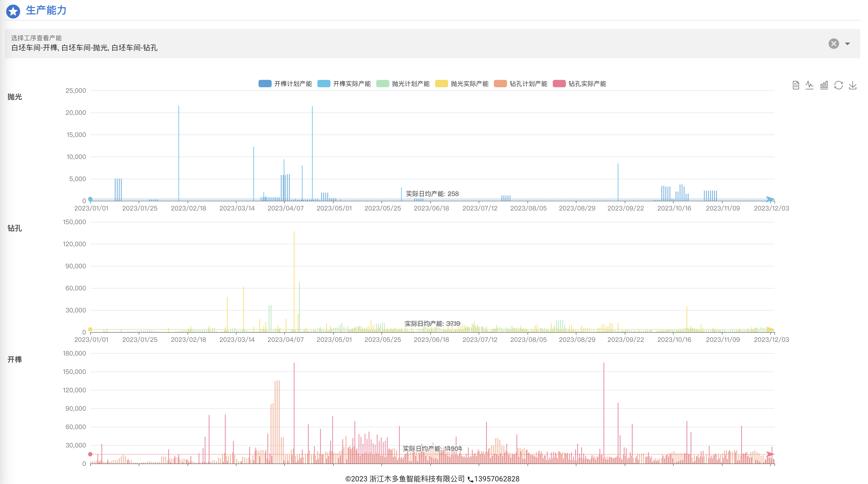
Task: Toggle 抛光计划产能 legend series
Action: pyautogui.click(x=403, y=84)
